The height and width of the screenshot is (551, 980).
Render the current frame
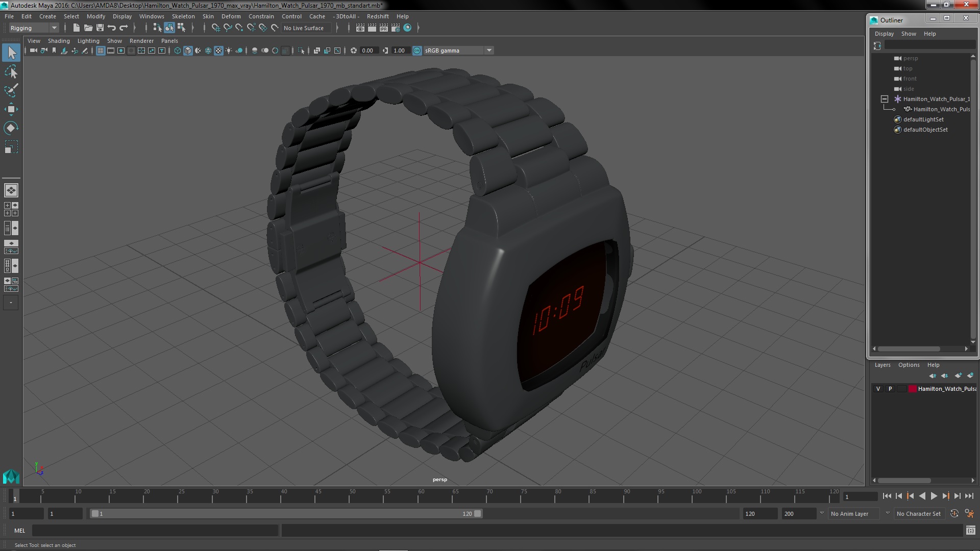click(x=372, y=28)
